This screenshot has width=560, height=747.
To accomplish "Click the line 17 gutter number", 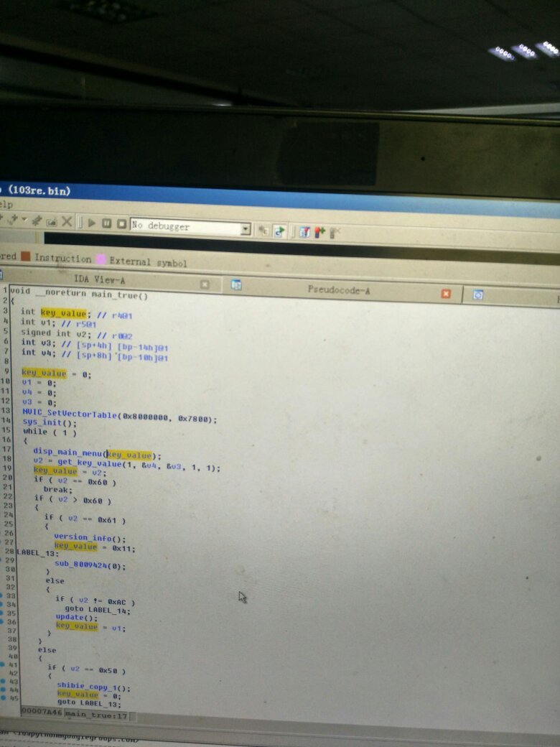I will pyautogui.click(x=6, y=448).
